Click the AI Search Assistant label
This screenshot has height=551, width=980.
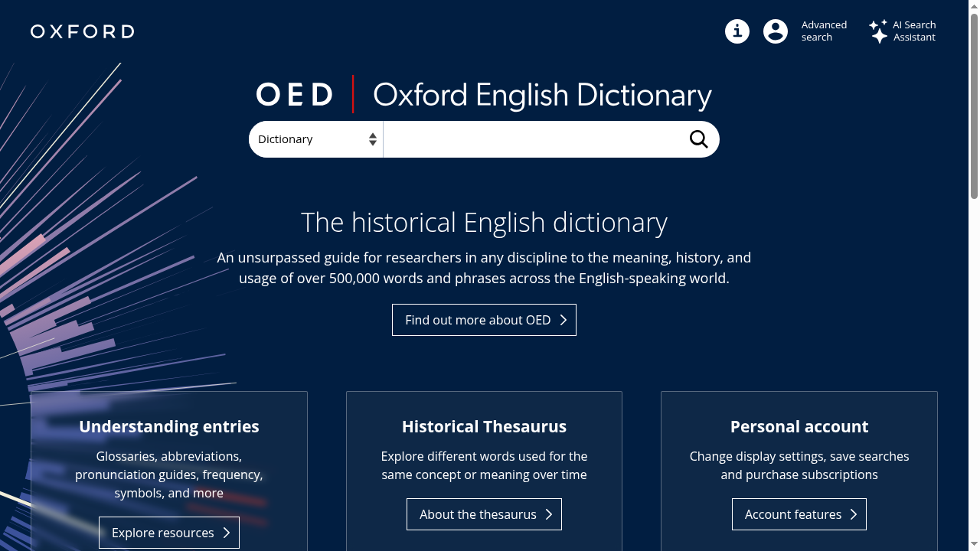[914, 31]
